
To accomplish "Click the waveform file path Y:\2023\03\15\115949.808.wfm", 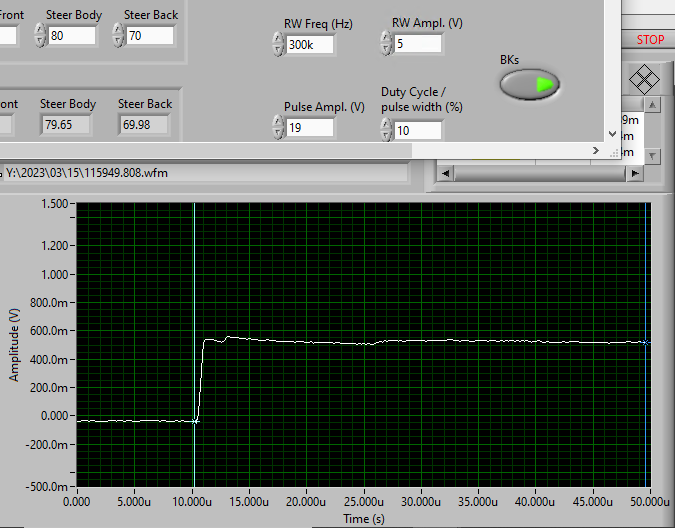I will (x=87, y=173).
